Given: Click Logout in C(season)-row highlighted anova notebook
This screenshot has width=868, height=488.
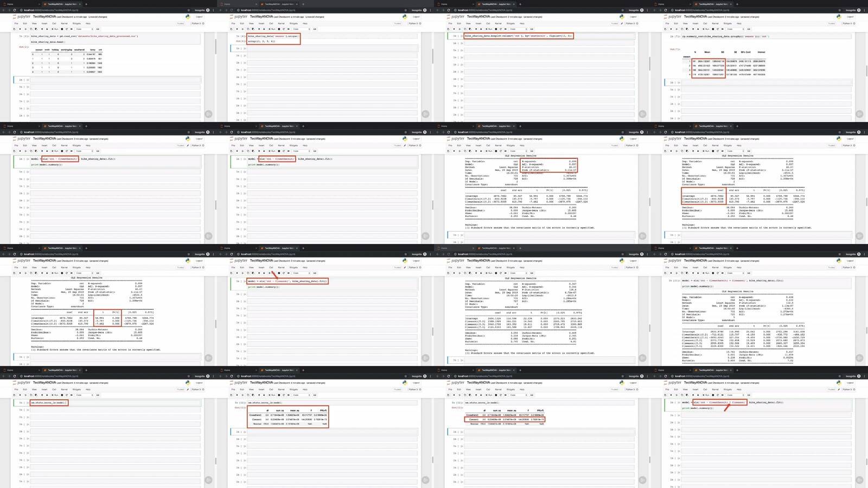Looking at the screenshot, I should click(633, 383).
